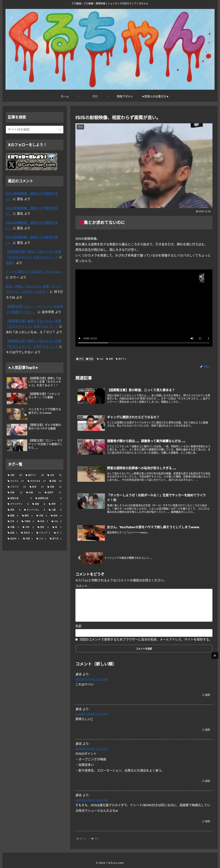Open 2025年11月24日 10:13 AM comment timestamp
Viewport: 220px width, 868px height.
pos(91,749)
